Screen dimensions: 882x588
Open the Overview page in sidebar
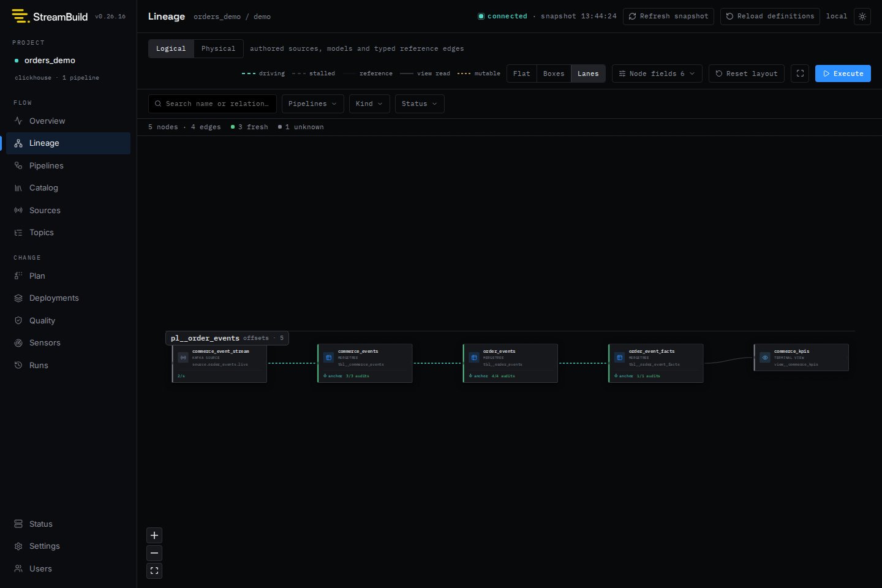[68, 121]
